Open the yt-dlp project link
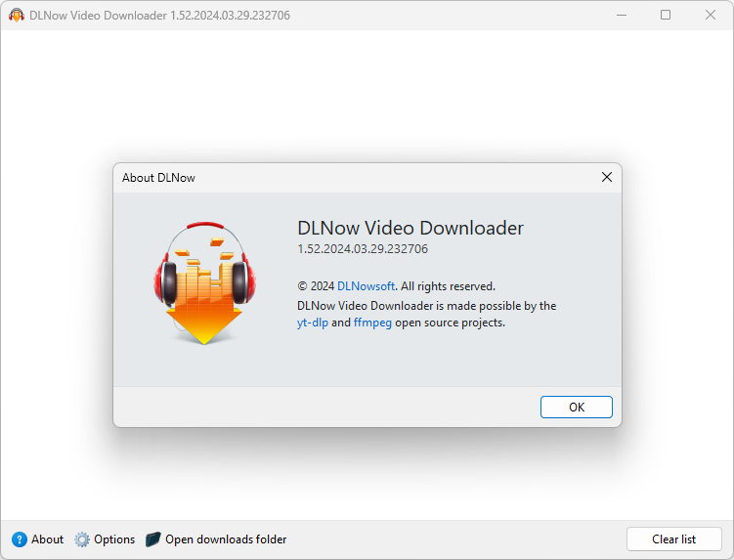The width and height of the screenshot is (734, 560). 312,323
